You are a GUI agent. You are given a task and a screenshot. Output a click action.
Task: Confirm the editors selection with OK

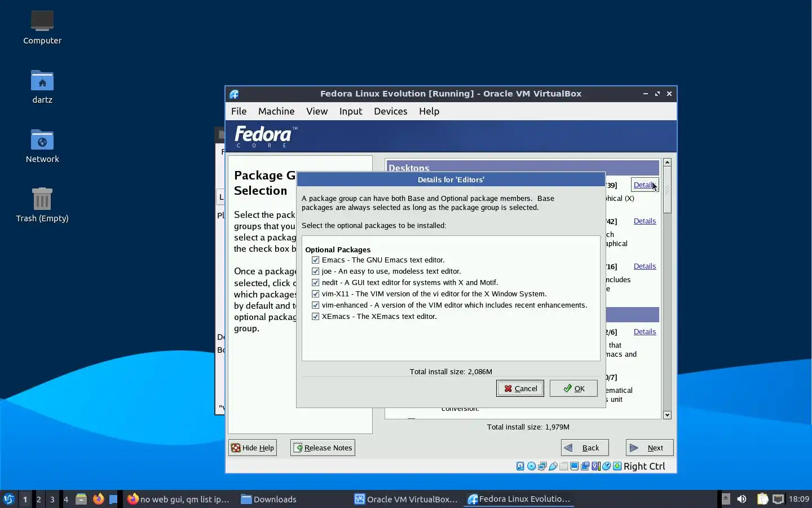click(573, 388)
